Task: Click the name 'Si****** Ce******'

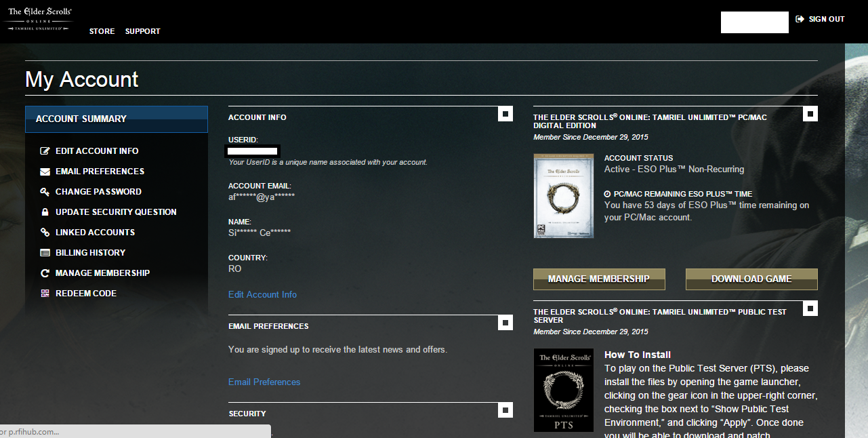Action: [260, 233]
